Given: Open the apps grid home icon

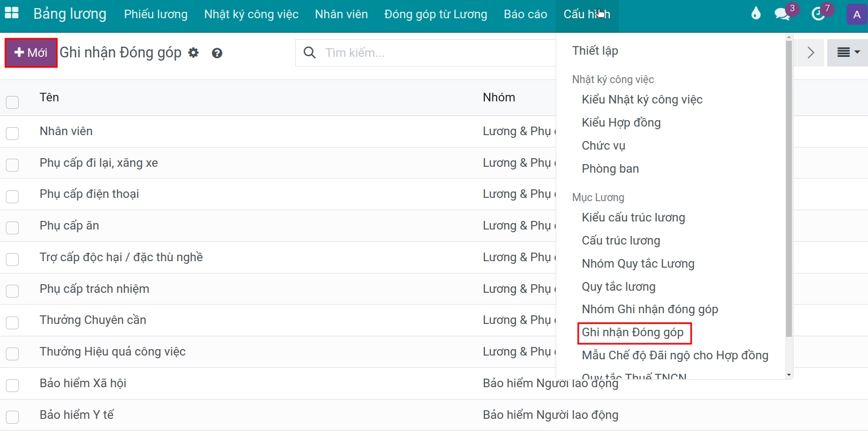Looking at the screenshot, I should click(x=11, y=13).
